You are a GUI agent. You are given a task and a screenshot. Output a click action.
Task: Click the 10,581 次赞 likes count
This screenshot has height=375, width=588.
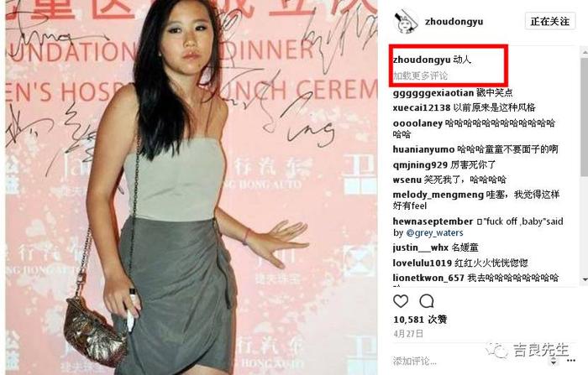pyautogui.click(x=420, y=320)
